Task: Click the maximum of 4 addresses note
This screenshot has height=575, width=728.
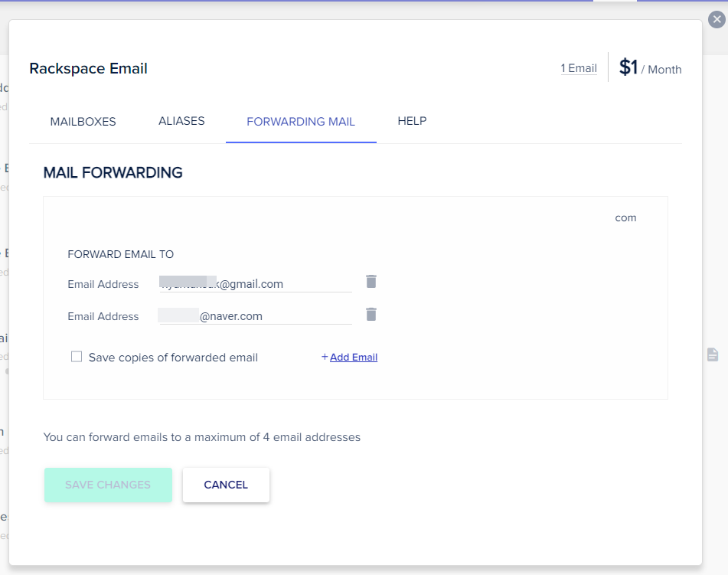Action: pyautogui.click(x=202, y=437)
